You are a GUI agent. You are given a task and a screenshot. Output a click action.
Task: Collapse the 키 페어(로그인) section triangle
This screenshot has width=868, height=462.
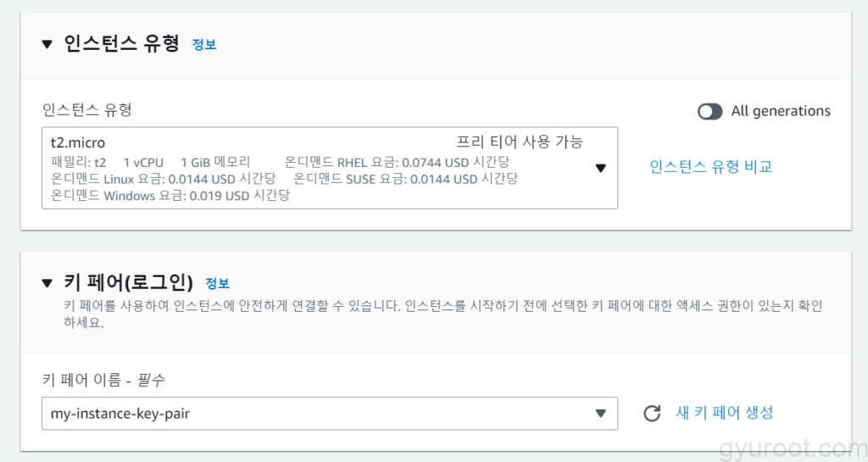[47, 282]
